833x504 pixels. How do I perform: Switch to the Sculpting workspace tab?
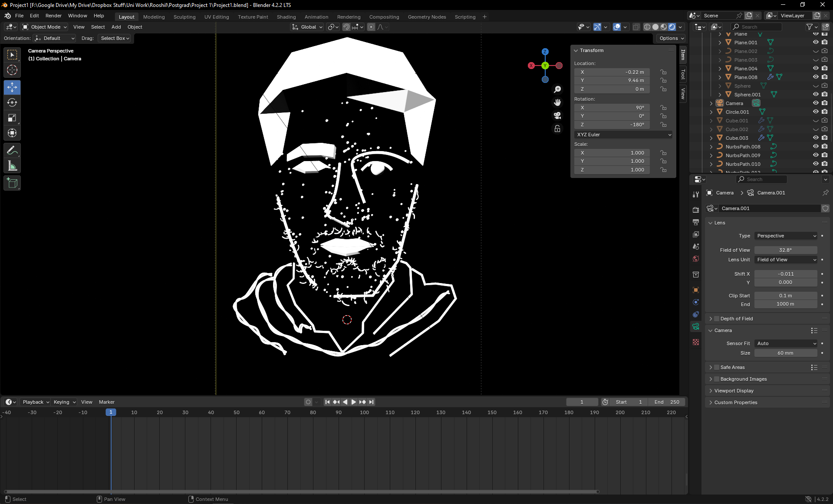[x=184, y=17]
